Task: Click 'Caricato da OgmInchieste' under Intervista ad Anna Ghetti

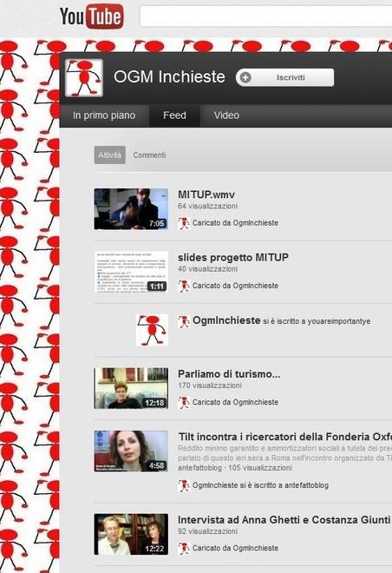Action: pos(235,548)
